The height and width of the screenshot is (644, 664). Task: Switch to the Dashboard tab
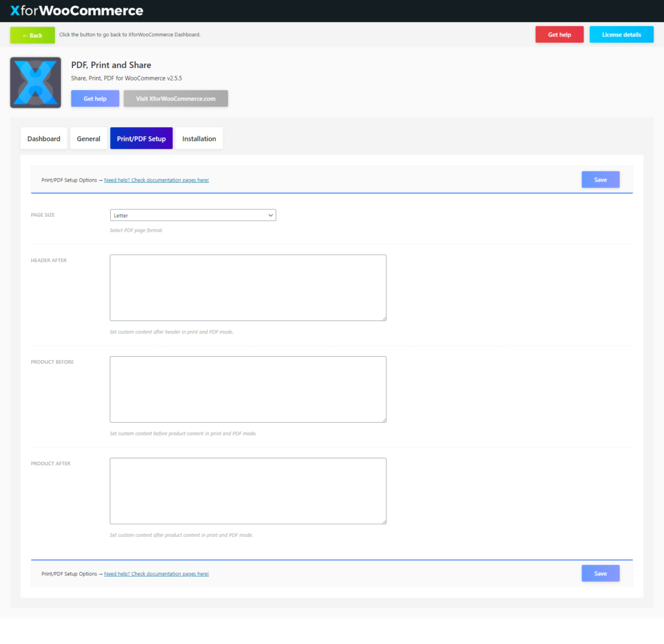43,138
